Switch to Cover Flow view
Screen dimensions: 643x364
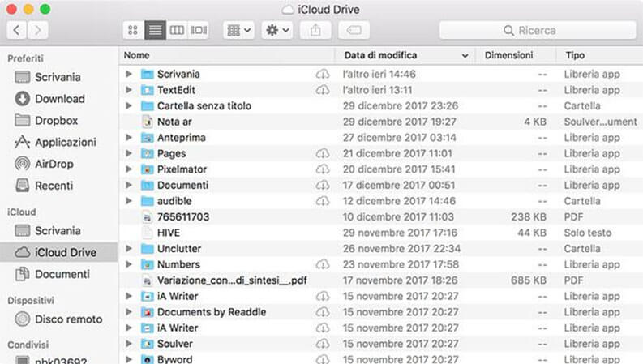pos(199,30)
